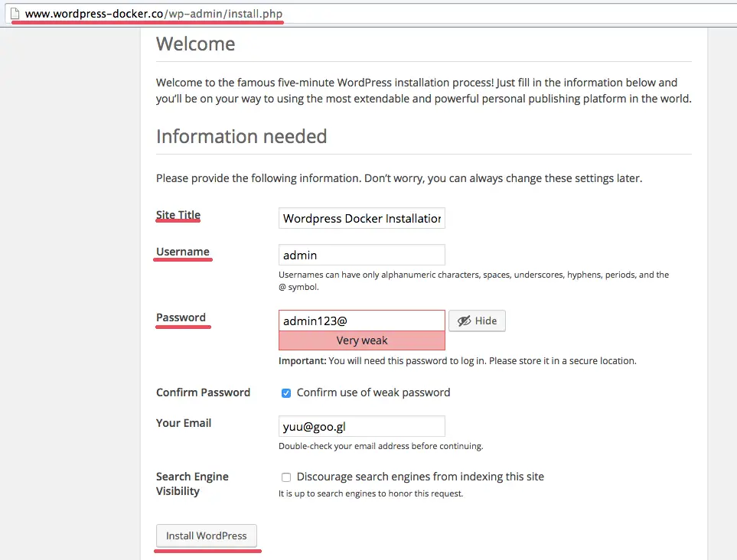Click 'Confirm use of weak password' label text

click(x=373, y=392)
